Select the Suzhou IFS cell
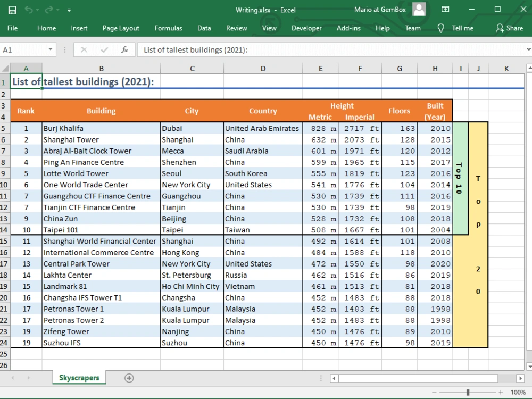This screenshot has width=532, height=399. click(x=101, y=343)
